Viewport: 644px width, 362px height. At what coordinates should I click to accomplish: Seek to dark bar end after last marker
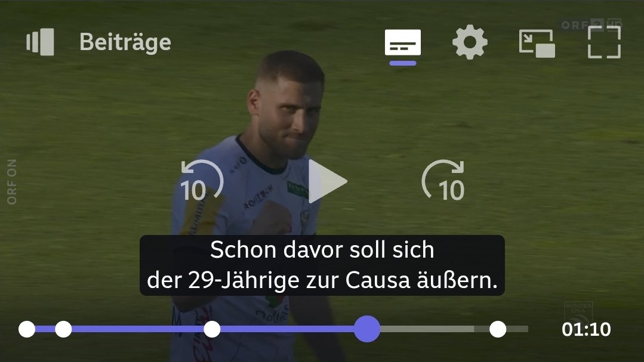pos(517,329)
